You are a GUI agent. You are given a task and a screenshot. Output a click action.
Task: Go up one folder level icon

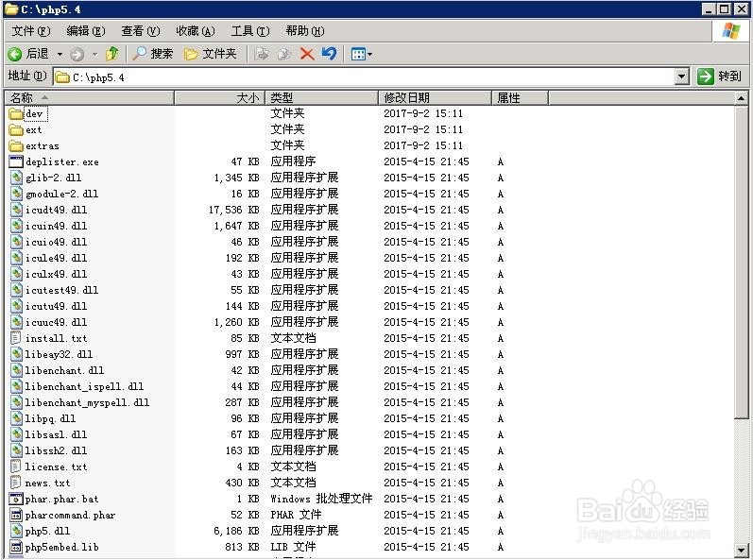(x=111, y=54)
